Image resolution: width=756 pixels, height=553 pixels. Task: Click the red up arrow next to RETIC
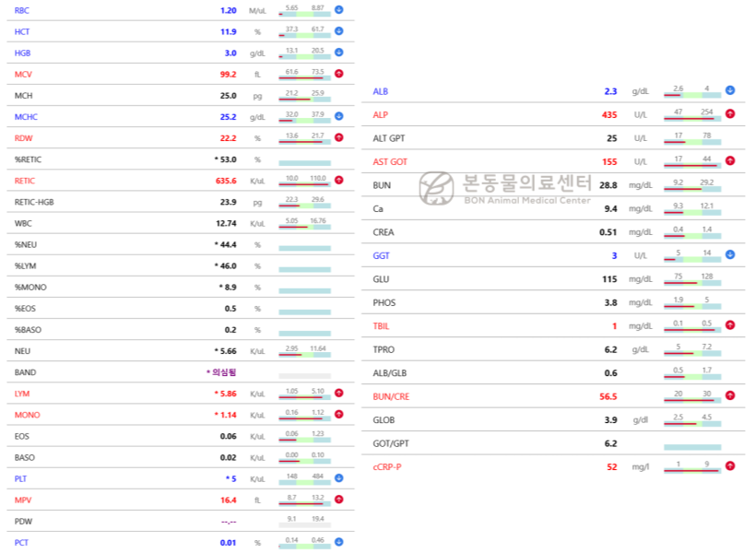pyautogui.click(x=338, y=181)
